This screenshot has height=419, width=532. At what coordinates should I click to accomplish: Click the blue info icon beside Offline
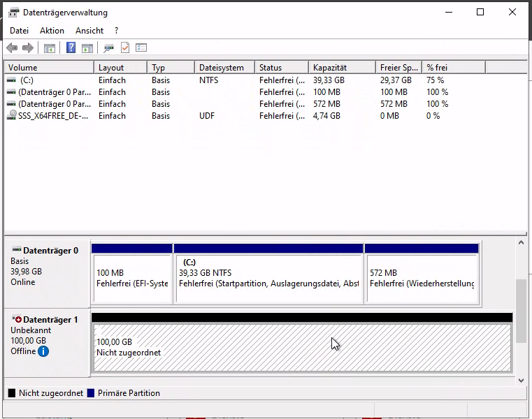pyautogui.click(x=43, y=351)
